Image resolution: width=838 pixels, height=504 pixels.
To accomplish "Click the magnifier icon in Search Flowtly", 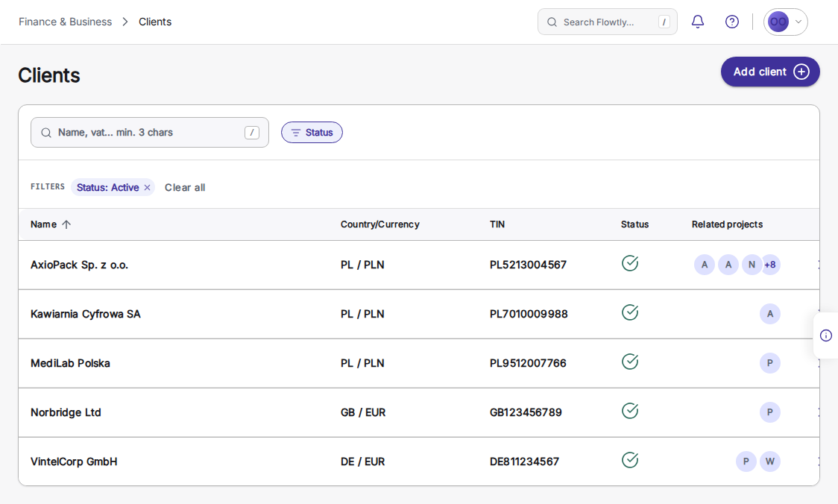I will coord(552,22).
